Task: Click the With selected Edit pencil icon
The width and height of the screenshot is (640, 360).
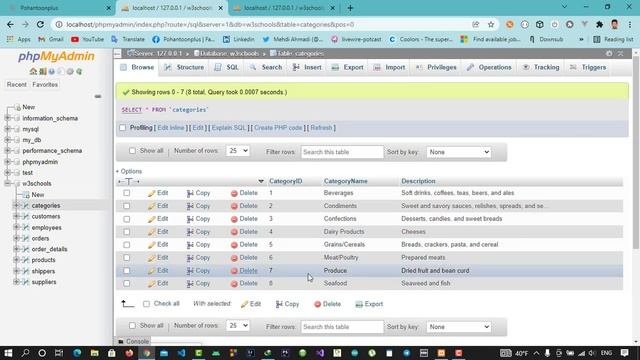Action: (244, 304)
